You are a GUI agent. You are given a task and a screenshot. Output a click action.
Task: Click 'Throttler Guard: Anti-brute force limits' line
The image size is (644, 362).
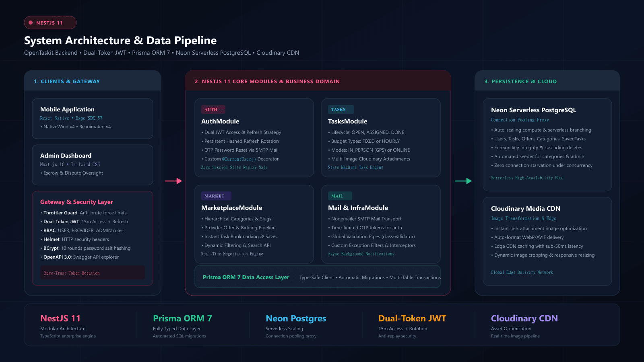coord(83,213)
